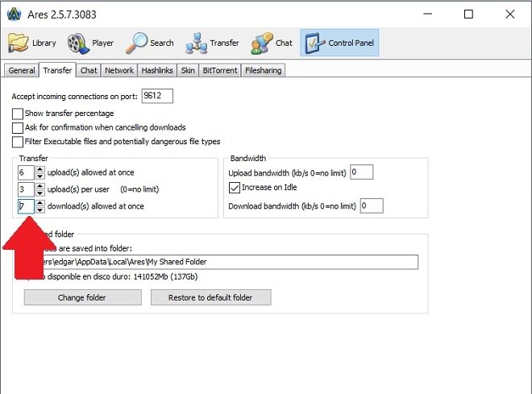Close the Ares window

tap(510, 15)
